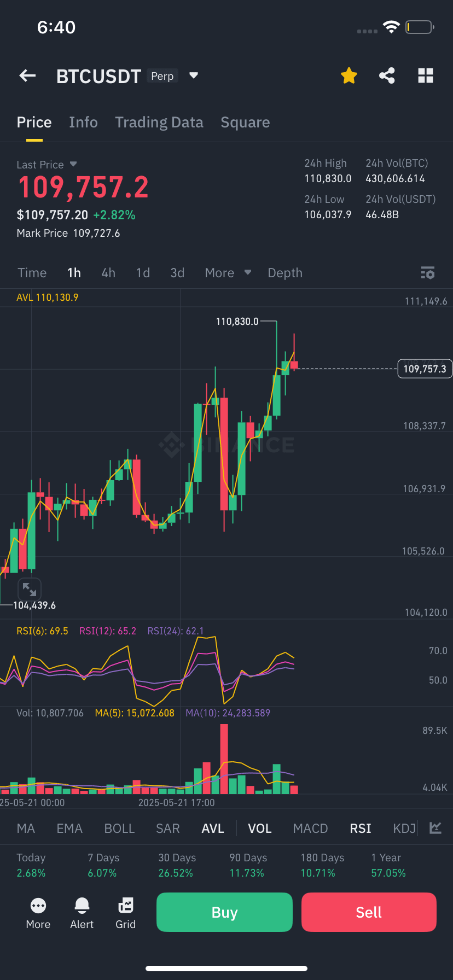Tap the Wi-Fi status icon
Viewport: 453px width, 980px height.
click(x=391, y=27)
